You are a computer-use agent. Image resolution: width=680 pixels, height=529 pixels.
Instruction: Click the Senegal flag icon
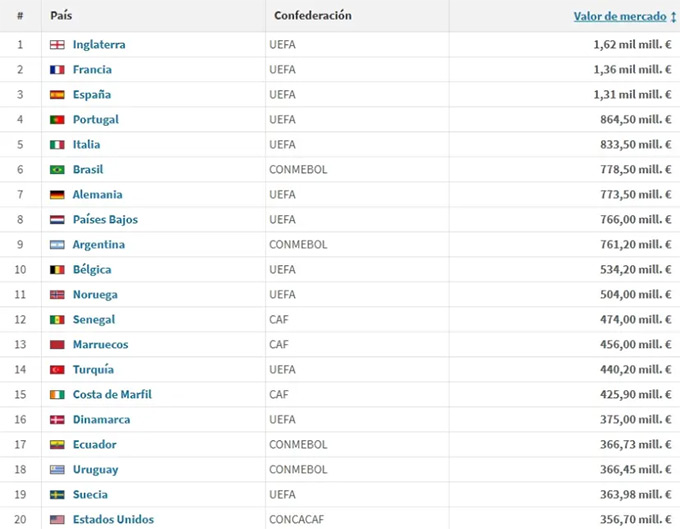point(57,320)
